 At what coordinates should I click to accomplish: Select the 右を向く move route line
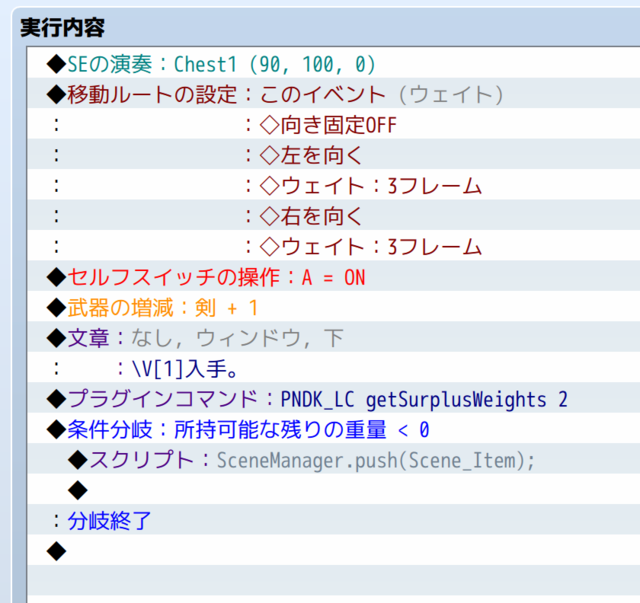click(334, 215)
